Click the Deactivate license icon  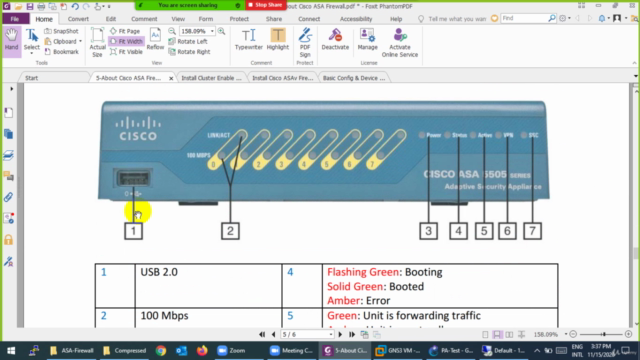click(x=335, y=40)
